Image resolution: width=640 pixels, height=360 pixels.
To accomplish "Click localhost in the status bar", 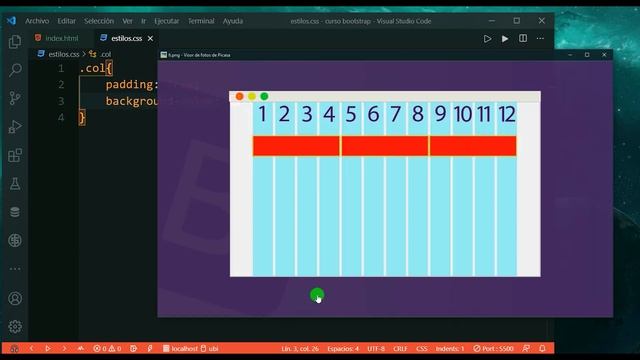I will click(x=180, y=349).
